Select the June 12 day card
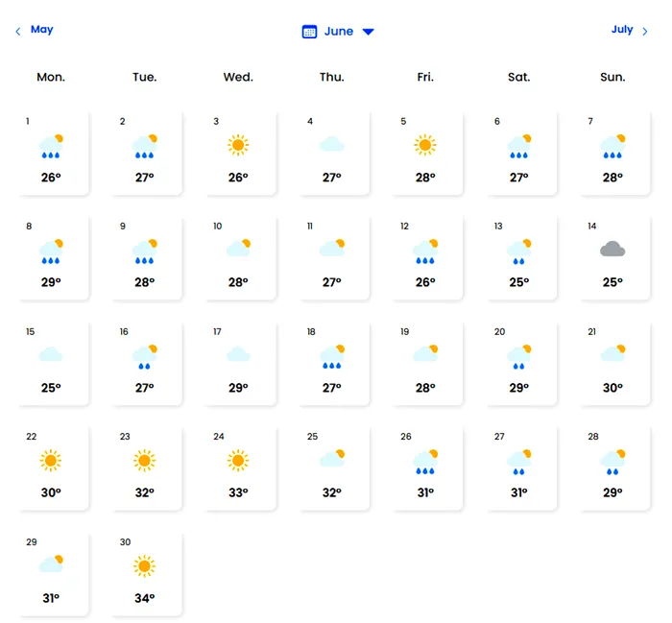 click(428, 256)
